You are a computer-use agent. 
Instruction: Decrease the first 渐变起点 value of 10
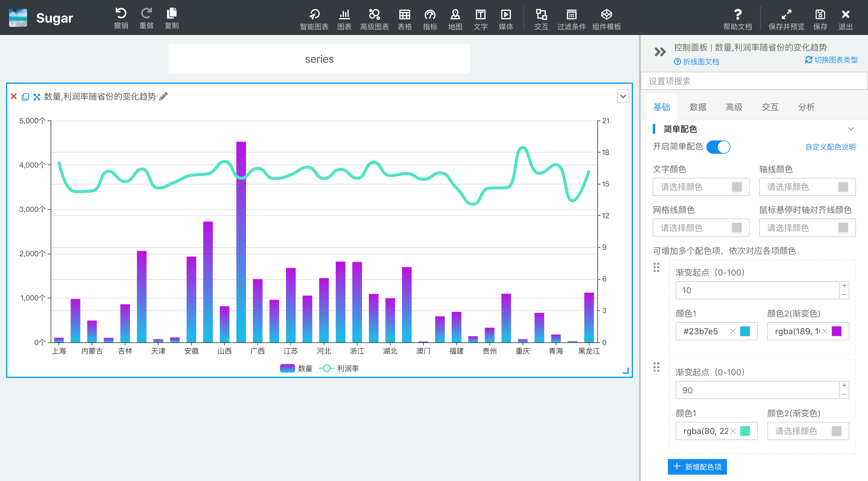pos(844,294)
